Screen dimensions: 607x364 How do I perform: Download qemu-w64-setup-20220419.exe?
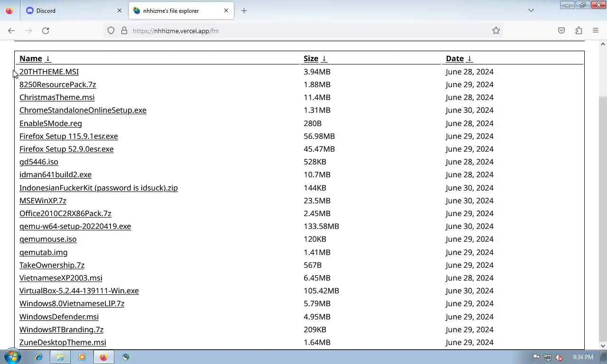coord(75,226)
